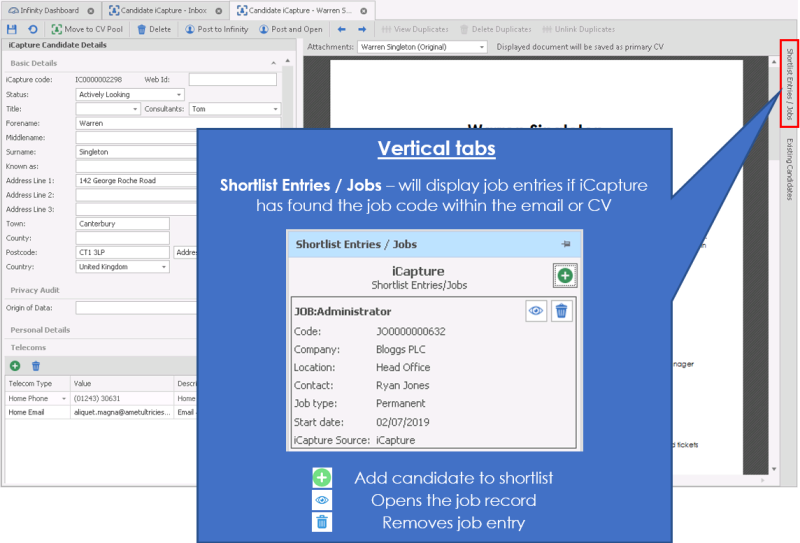800x543 pixels.
Task: Click the Forename field containing Warren
Action: tap(178, 123)
